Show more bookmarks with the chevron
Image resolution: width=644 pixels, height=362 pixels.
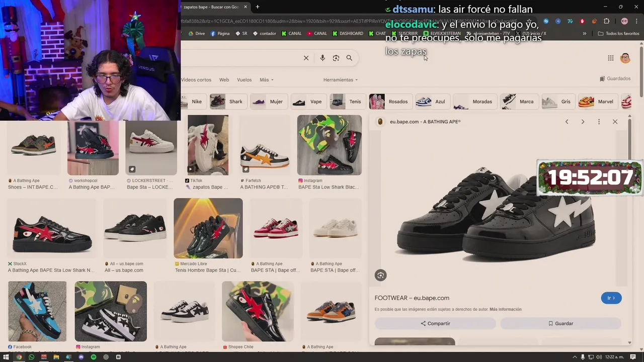click(x=584, y=34)
